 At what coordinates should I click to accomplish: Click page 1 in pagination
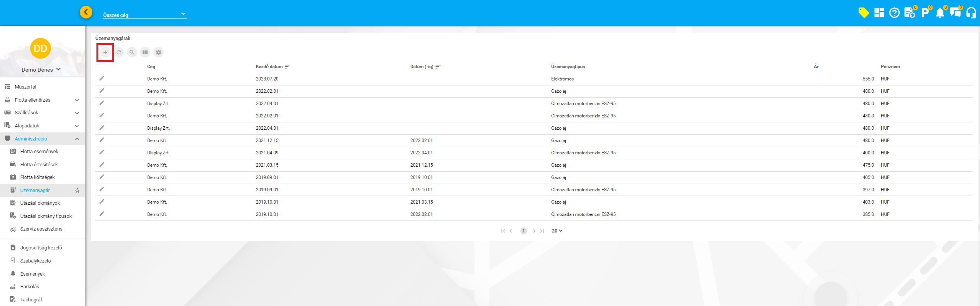pos(523,231)
